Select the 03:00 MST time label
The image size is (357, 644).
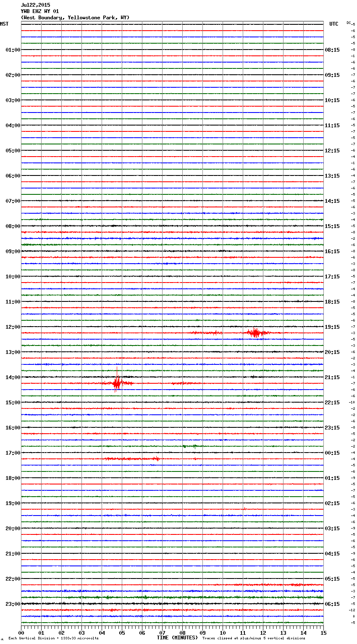point(13,100)
